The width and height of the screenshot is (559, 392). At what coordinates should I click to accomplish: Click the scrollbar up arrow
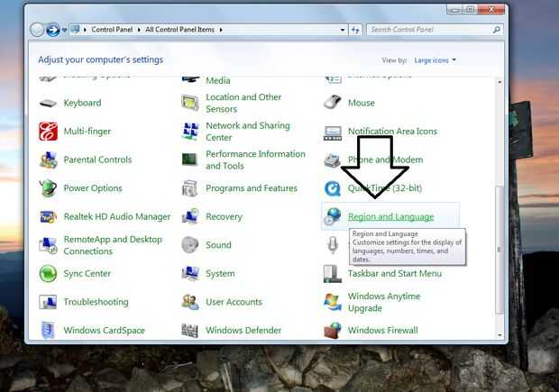pyautogui.click(x=499, y=82)
